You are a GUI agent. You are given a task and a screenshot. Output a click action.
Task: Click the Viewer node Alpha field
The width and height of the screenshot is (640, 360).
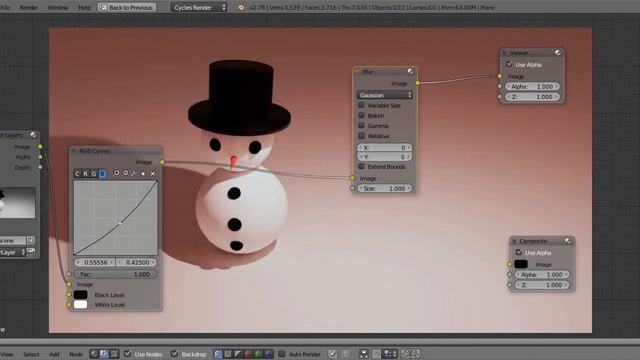pyautogui.click(x=532, y=87)
